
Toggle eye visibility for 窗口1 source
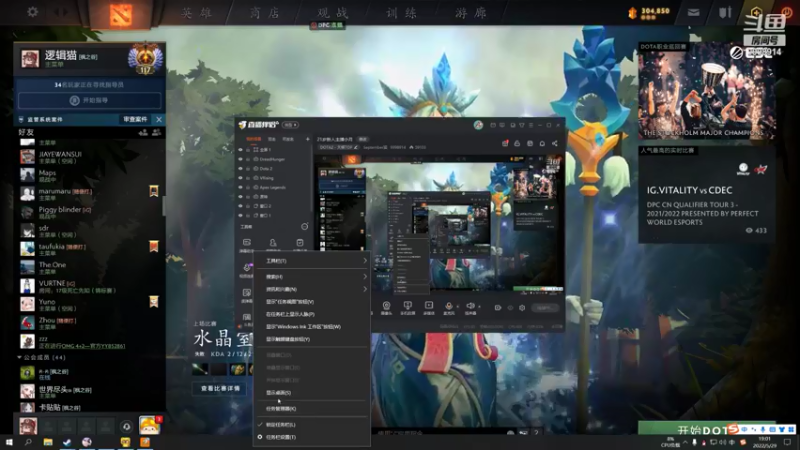[x=240, y=215]
